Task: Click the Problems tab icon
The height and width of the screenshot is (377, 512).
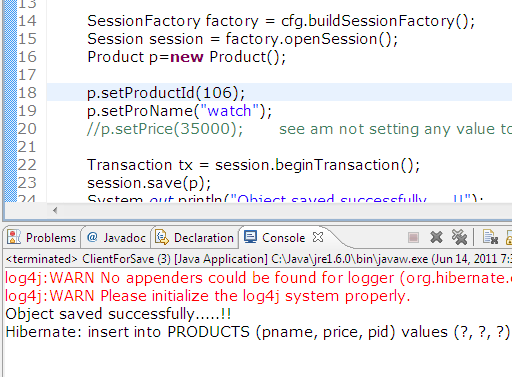Action: point(14,237)
